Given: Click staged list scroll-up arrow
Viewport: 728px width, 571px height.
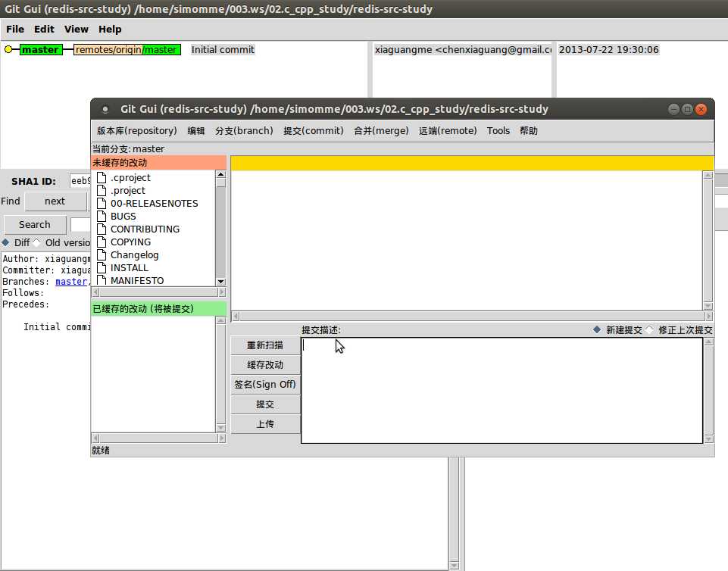Looking at the screenshot, I should click(221, 320).
